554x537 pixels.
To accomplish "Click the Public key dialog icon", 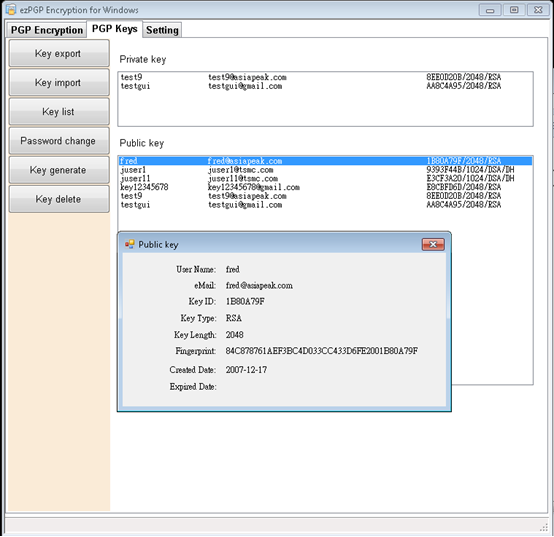I will [129, 244].
